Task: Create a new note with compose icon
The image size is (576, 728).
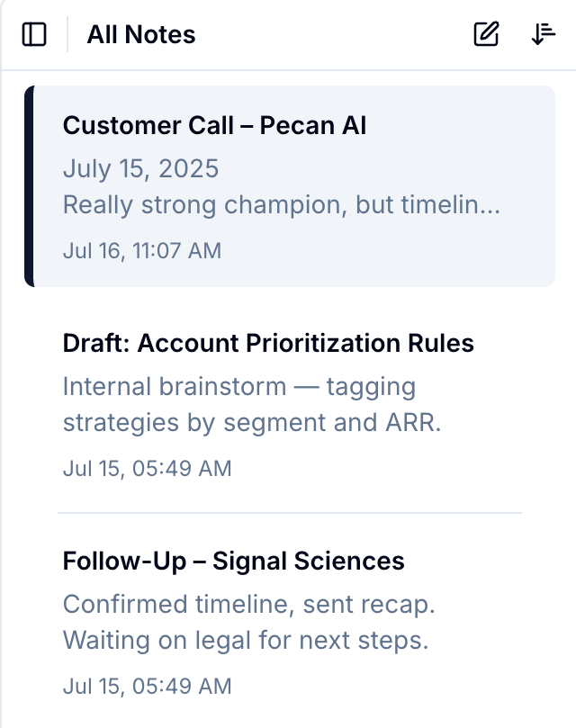Action: pos(486,35)
